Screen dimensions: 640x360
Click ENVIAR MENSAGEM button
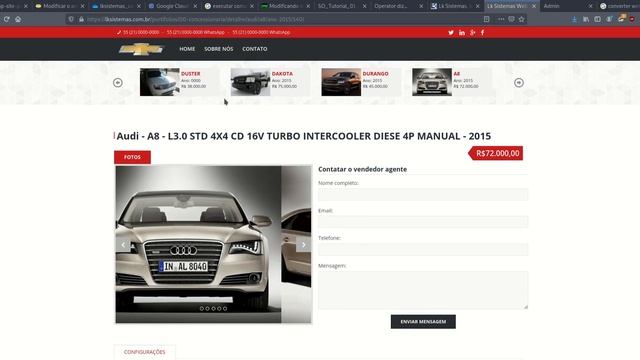423,322
